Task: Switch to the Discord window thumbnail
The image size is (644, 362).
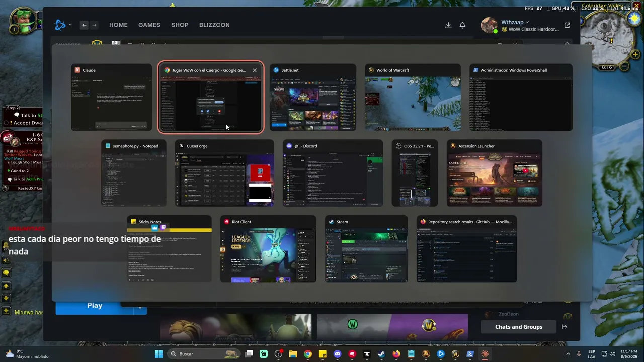Action: click(333, 173)
